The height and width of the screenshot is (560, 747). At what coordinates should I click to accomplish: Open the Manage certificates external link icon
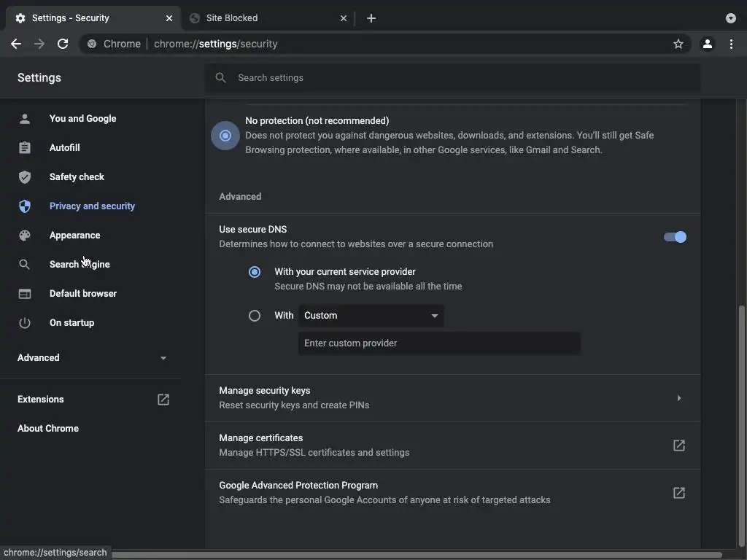[x=678, y=446]
